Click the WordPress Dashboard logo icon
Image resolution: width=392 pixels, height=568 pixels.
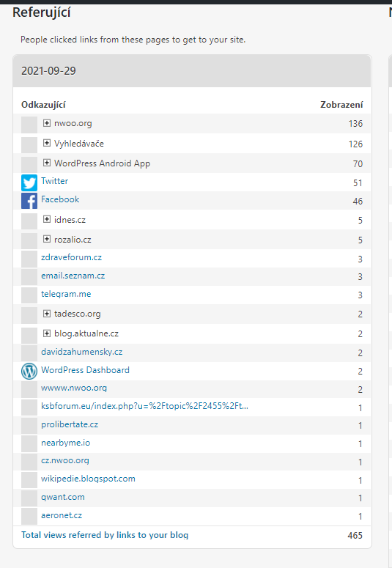tap(29, 372)
